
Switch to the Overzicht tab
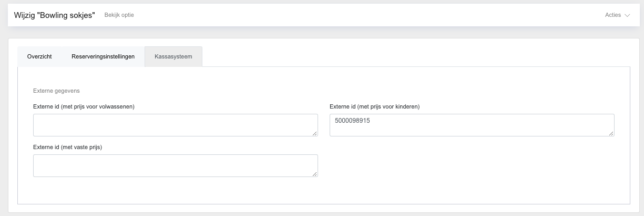39,56
